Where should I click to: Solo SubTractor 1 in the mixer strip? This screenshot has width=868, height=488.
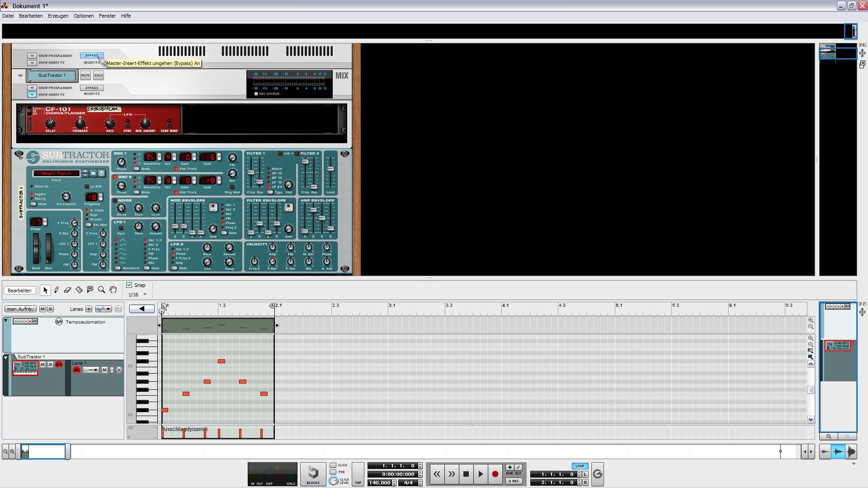click(x=99, y=75)
